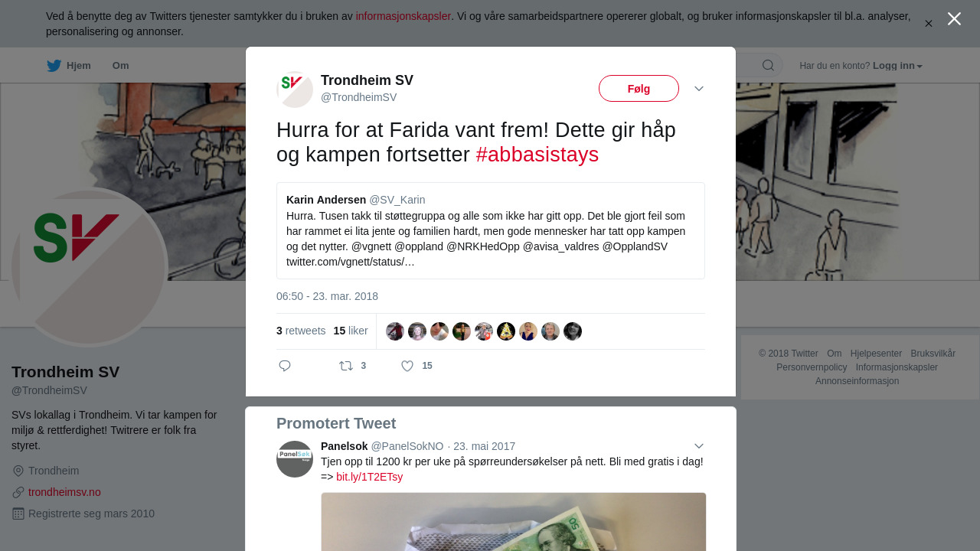Visit trondheimsv.no website link
Image resolution: width=980 pixels, height=551 pixels.
point(64,492)
